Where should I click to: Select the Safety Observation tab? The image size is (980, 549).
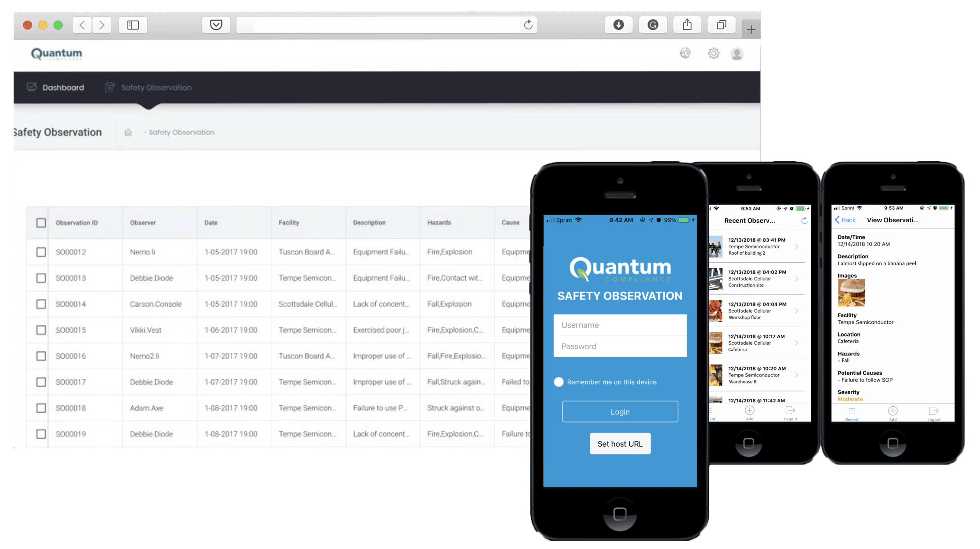click(x=149, y=87)
